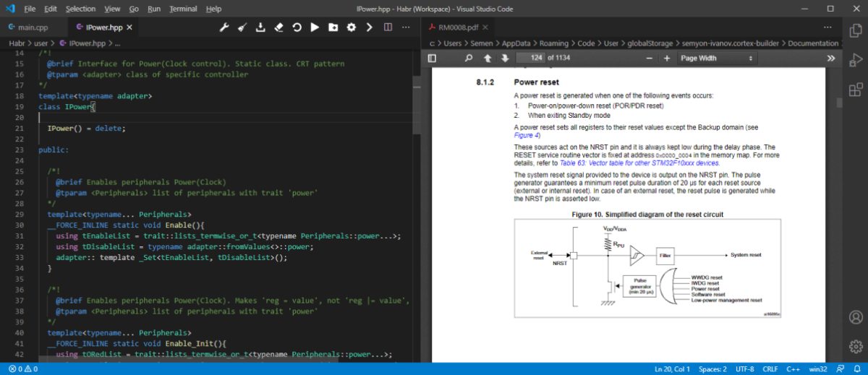Split the IPower.hpp editor to the side
Image resolution: width=868 pixels, height=375 pixels.
point(388,27)
